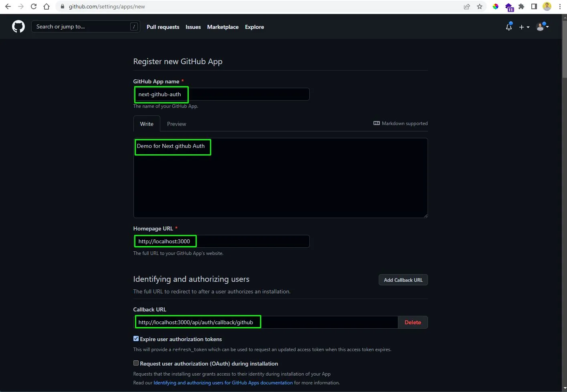567x392 pixels.
Task: Click the Homepage URL input field
Action: click(221, 241)
